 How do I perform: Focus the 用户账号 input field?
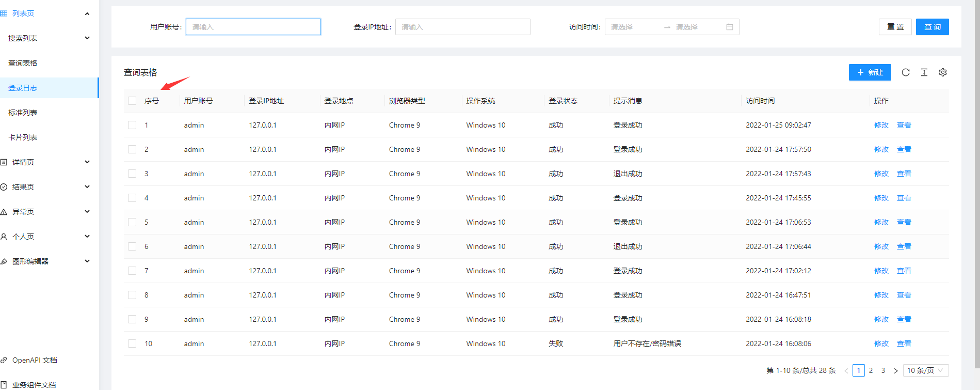click(x=253, y=27)
